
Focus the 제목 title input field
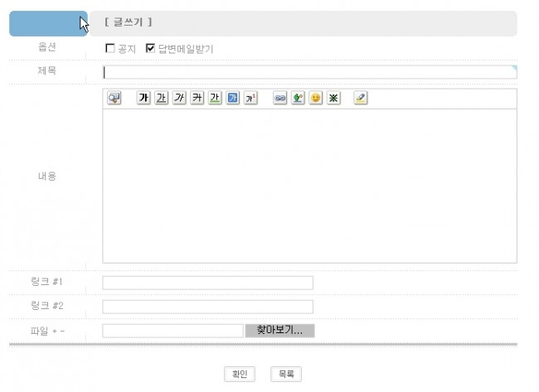310,72
